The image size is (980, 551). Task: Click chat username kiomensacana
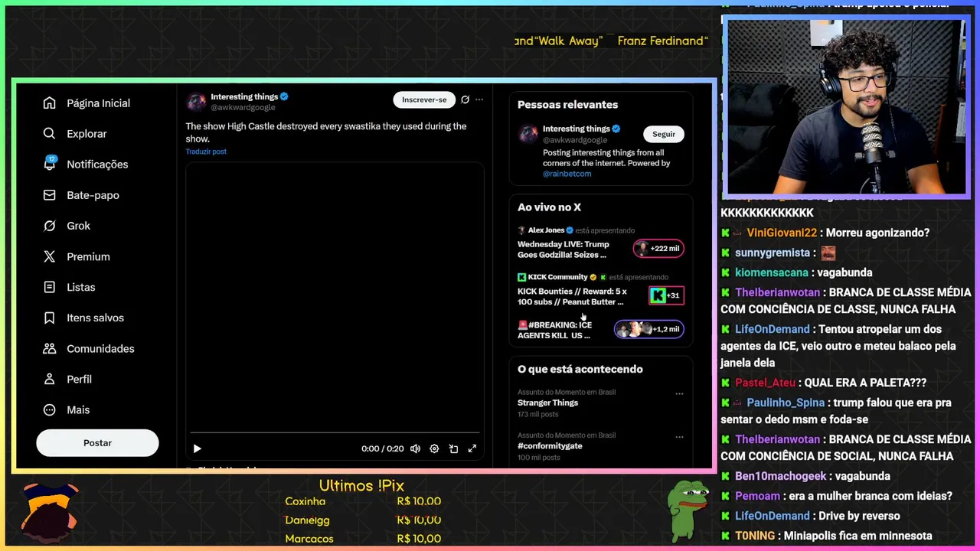pos(771,272)
